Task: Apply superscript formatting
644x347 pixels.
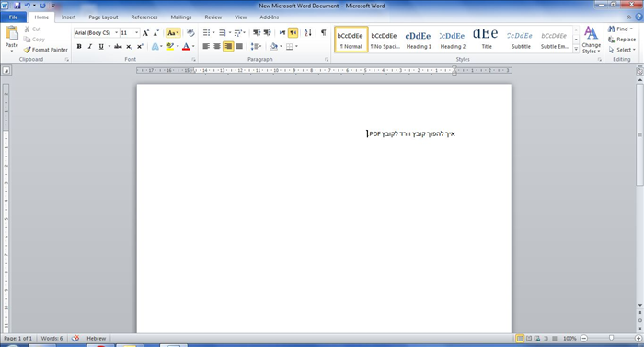Action: (x=140, y=46)
